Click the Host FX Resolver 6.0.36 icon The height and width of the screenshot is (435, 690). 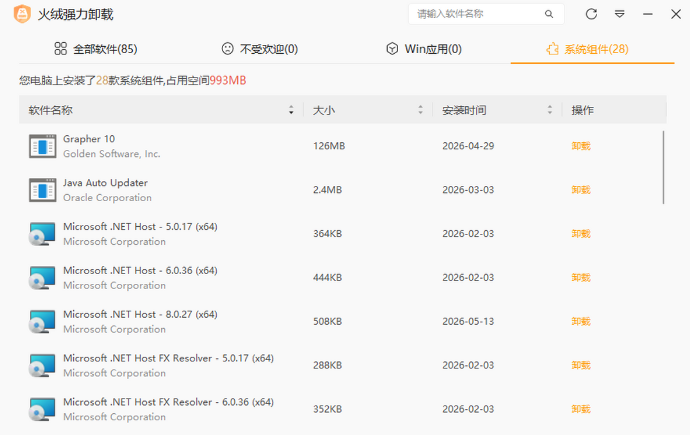point(42,409)
